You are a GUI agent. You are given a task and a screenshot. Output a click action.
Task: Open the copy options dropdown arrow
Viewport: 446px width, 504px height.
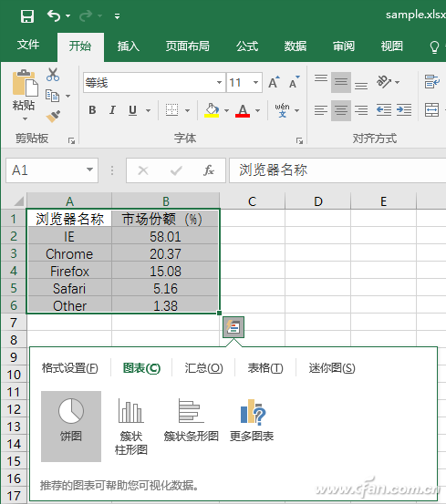(67, 96)
